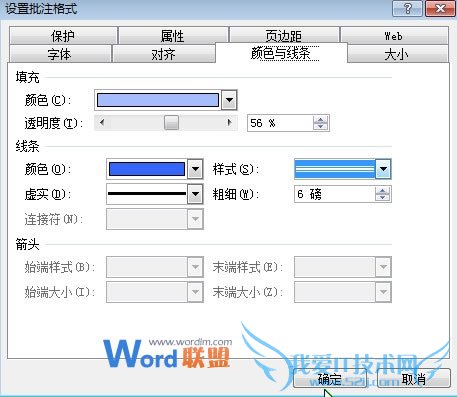Viewport: 457px width, 397px height.
Task: Open the 属性 tab
Action: (x=173, y=36)
